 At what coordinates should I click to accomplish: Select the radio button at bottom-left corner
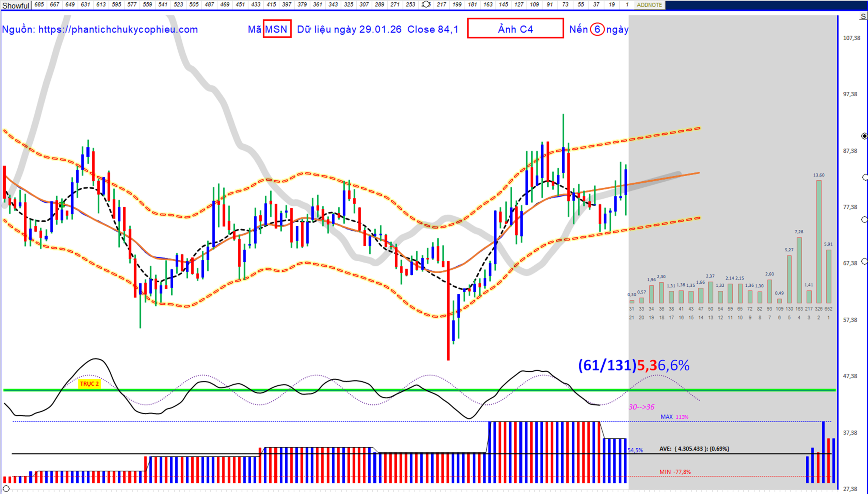pyautogui.click(x=6, y=489)
